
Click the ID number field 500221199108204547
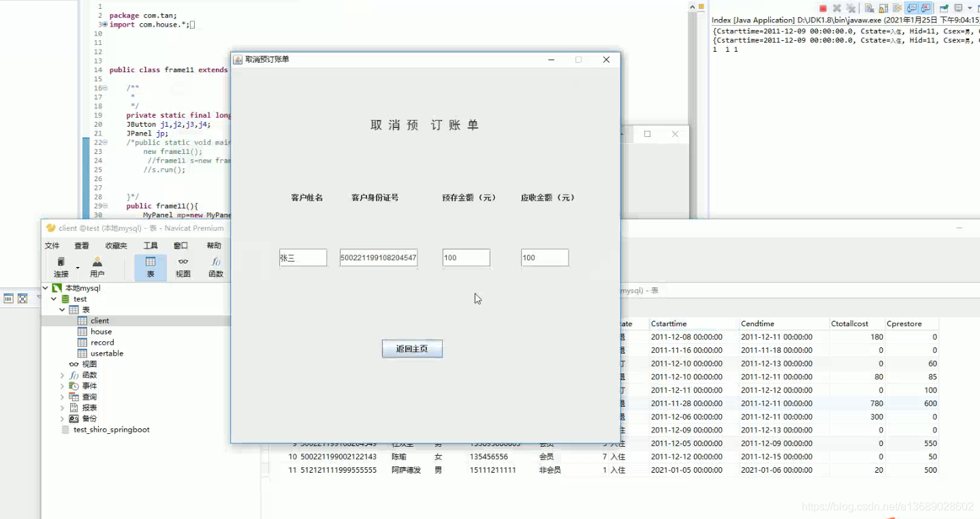coord(379,257)
